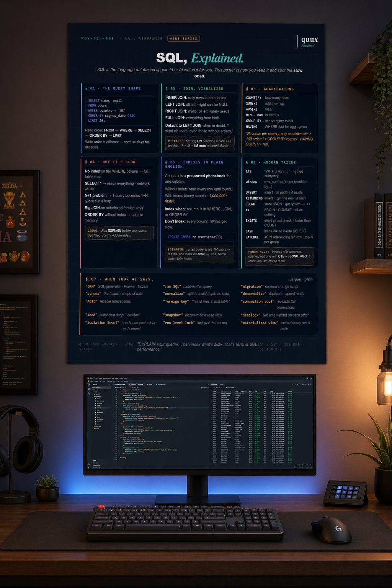Click the 'INNER JOIN:' line
The width and height of the screenshot is (392, 588).
click(x=196, y=98)
